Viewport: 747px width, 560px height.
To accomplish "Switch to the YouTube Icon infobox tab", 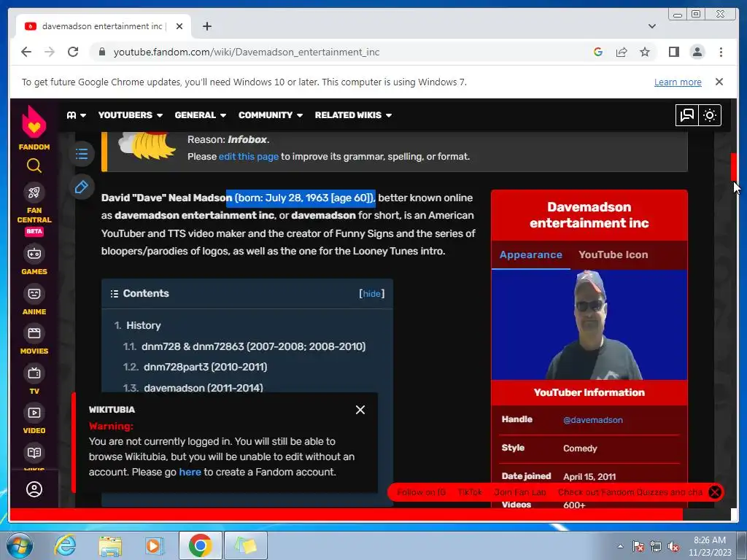I will point(613,254).
